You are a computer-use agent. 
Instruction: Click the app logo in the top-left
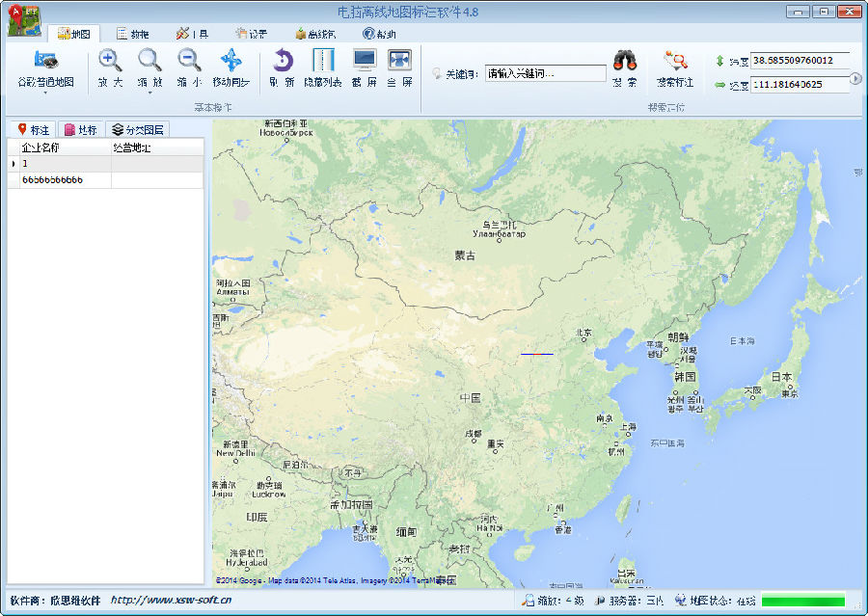click(24, 20)
